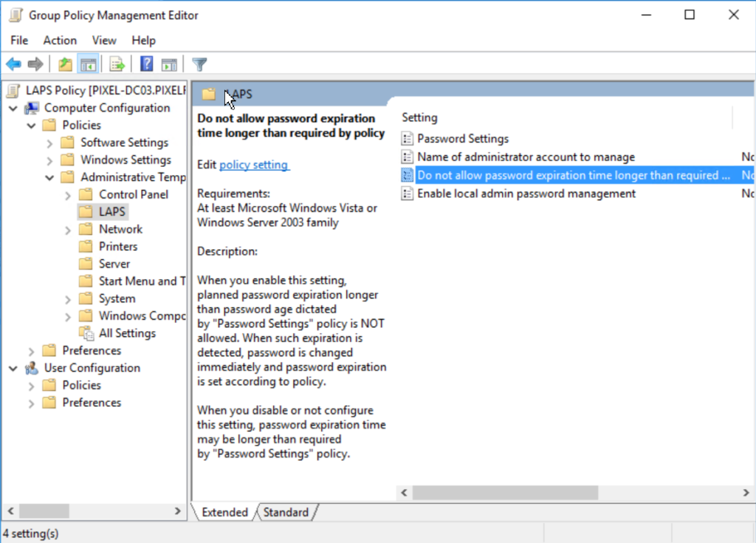Image resolution: width=756 pixels, height=543 pixels.
Task: Click the Filter funnel toolbar icon
Action: pos(199,64)
